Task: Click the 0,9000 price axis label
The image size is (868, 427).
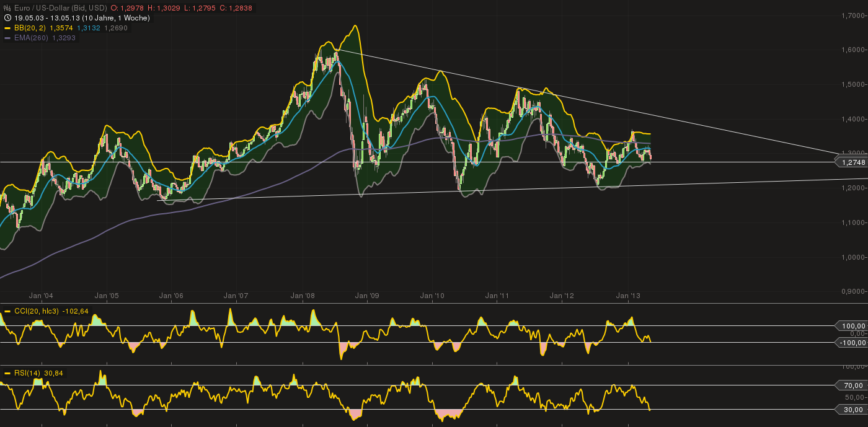Action: pyautogui.click(x=854, y=291)
